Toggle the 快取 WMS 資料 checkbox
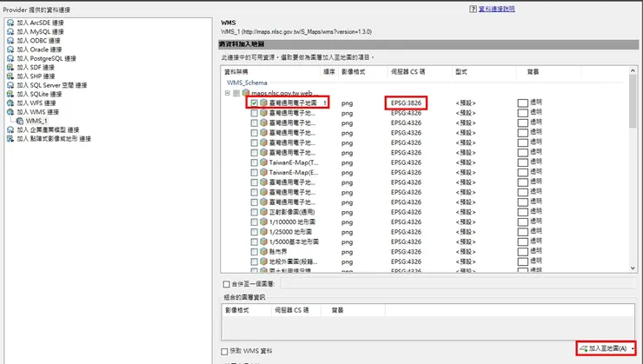 coord(224,351)
